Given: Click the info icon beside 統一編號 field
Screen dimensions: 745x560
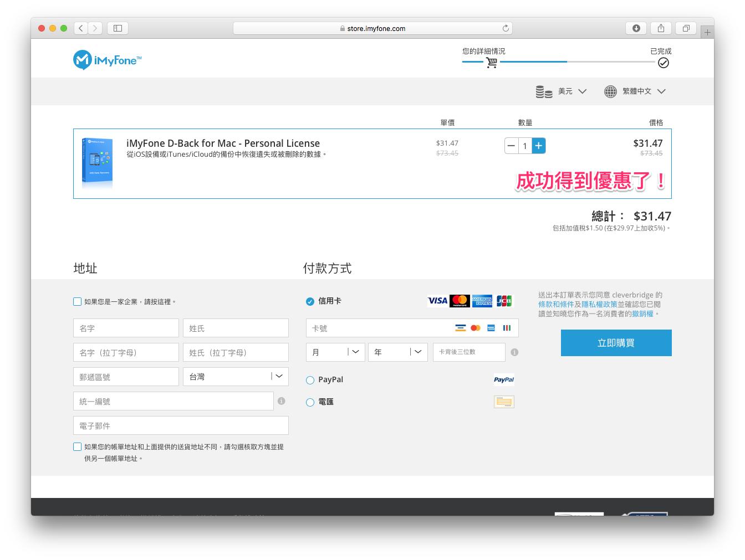Looking at the screenshot, I should point(282,401).
